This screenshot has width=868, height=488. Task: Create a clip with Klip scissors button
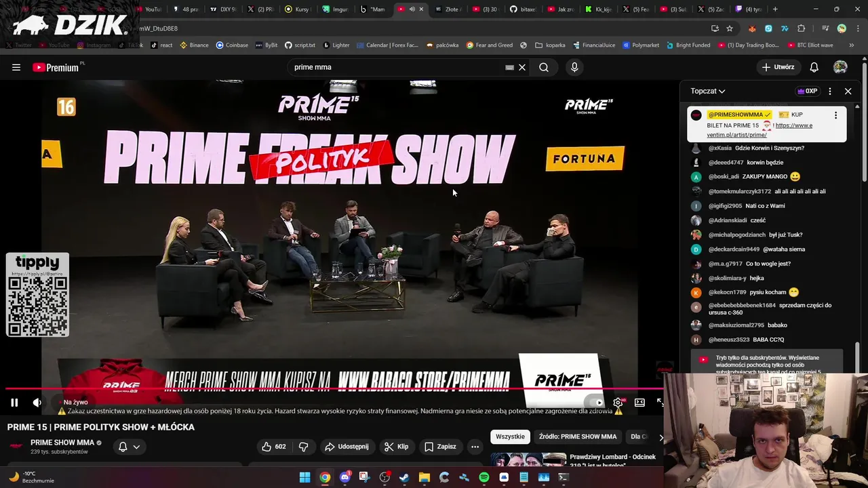396,447
